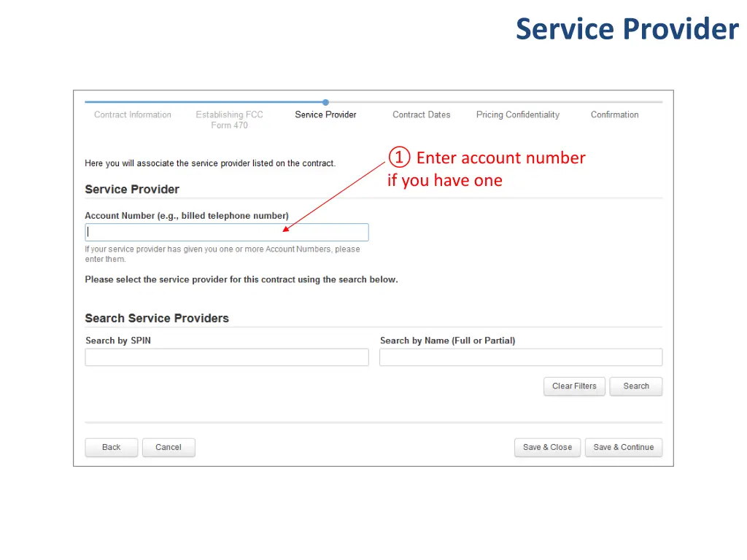Open the Contract Dates step
The width and height of the screenshot is (747, 560).
point(421,114)
